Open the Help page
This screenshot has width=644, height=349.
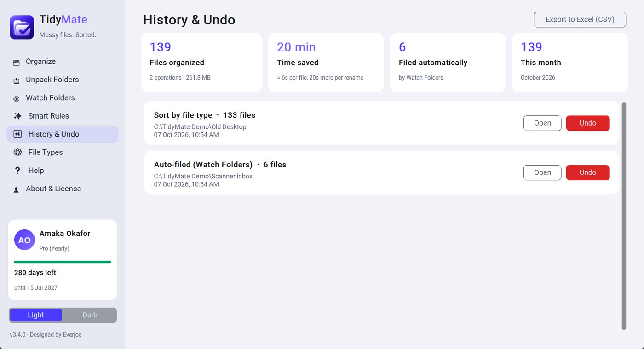coord(63,171)
